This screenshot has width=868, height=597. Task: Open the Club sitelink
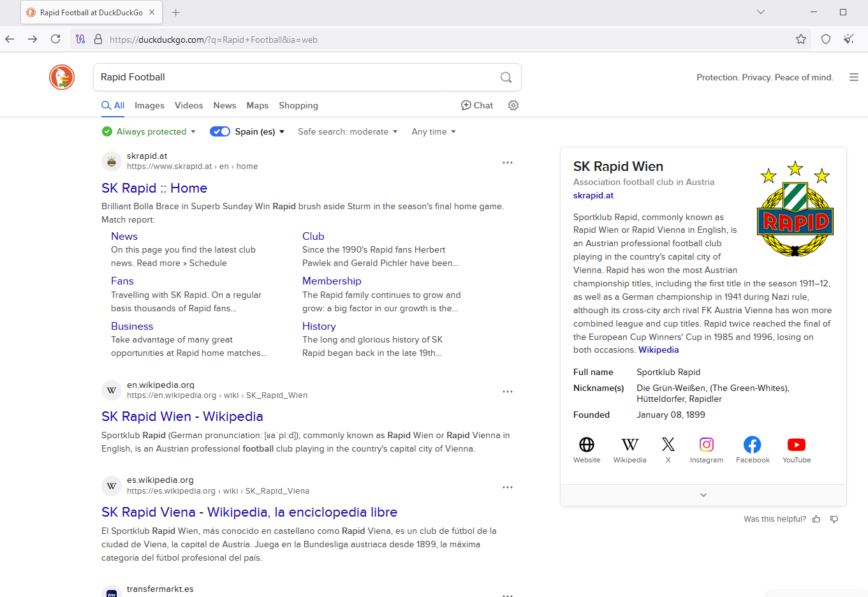(313, 236)
